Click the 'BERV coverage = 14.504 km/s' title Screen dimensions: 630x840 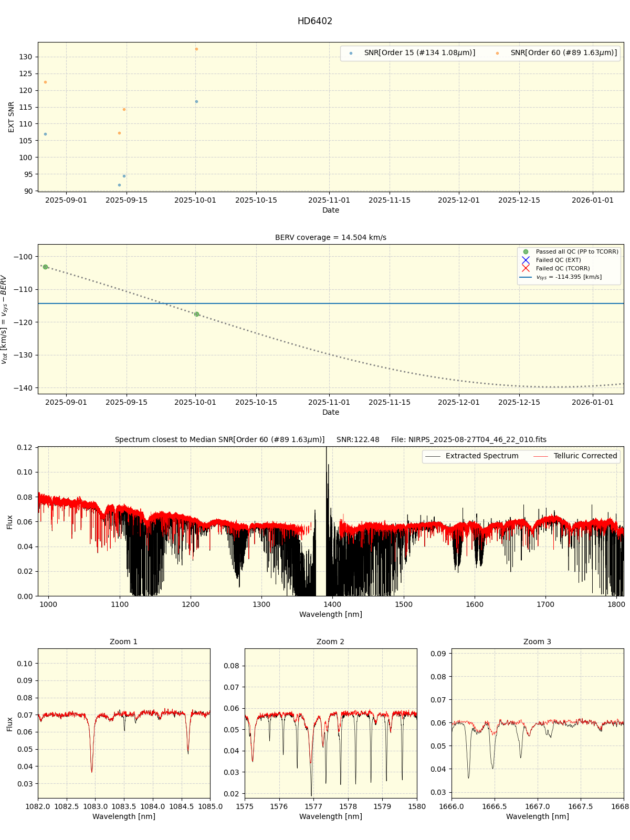(x=331, y=238)
